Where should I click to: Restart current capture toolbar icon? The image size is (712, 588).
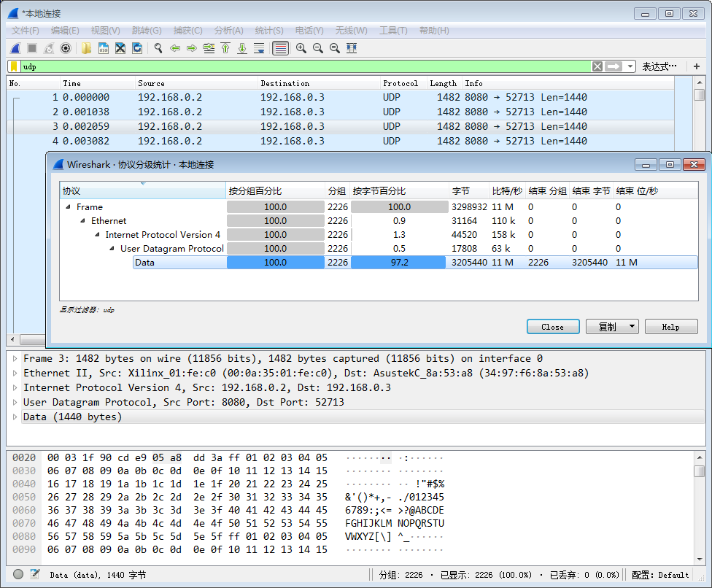click(49, 48)
